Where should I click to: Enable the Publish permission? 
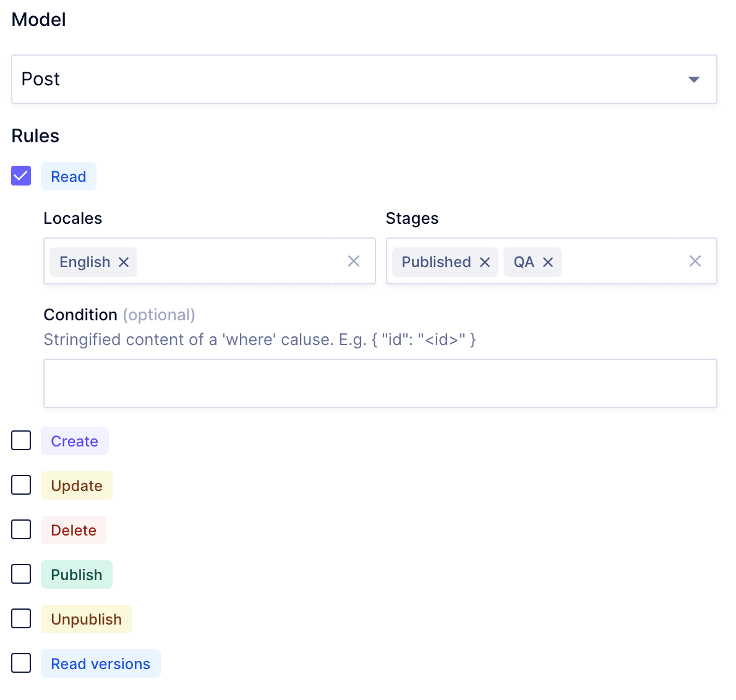(20, 574)
